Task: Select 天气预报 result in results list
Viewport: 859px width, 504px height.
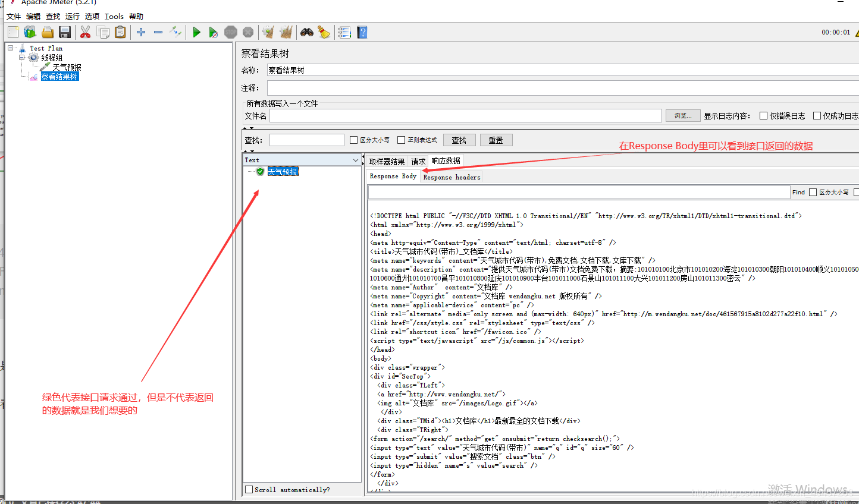Action: pyautogui.click(x=283, y=172)
